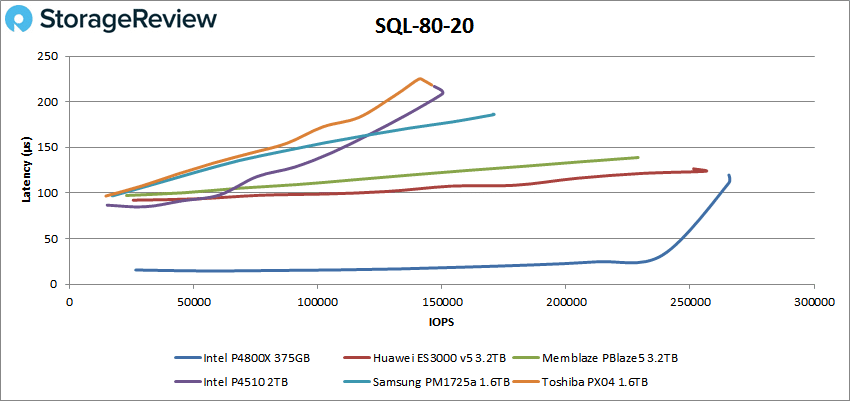Click the peak of the orange Toshiba curve

[x=420, y=79]
